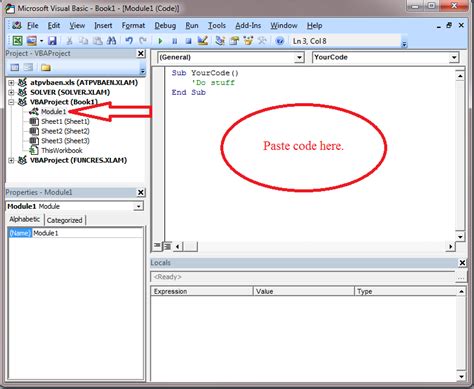The width and height of the screenshot is (474, 389).
Task: Click View Code icon in Project panel
Action: [x=15, y=67]
